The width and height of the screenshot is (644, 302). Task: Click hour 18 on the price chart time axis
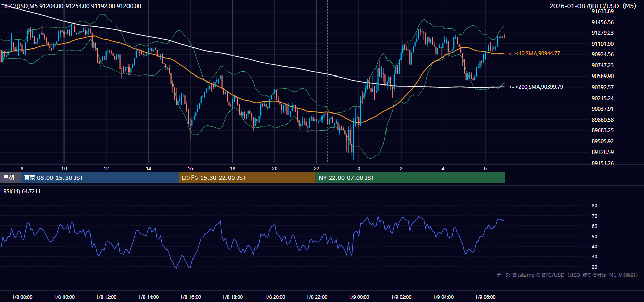(233, 168)
